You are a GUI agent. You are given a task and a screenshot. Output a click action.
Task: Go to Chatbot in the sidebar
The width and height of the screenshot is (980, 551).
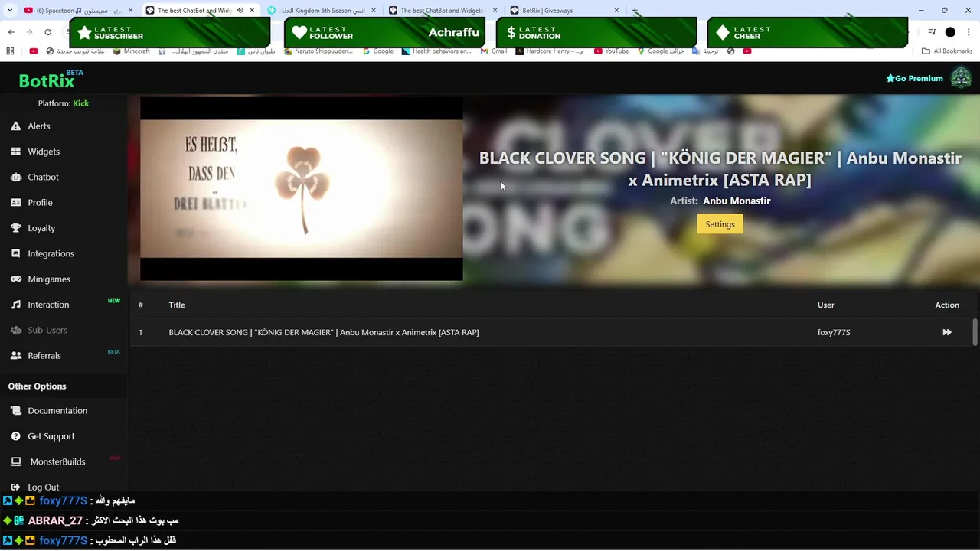point(43,177)
